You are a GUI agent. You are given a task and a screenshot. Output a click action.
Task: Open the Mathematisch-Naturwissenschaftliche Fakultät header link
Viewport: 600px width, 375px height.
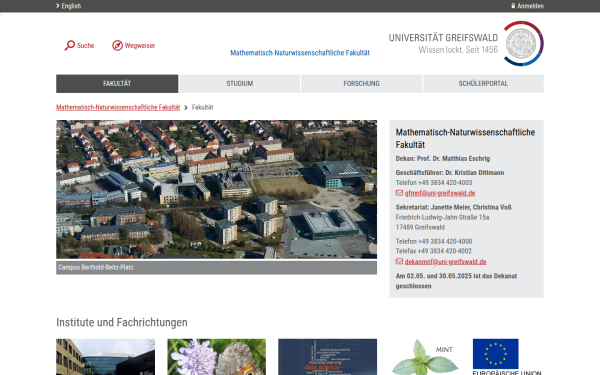pyautogui.click(x=300, y=53)
